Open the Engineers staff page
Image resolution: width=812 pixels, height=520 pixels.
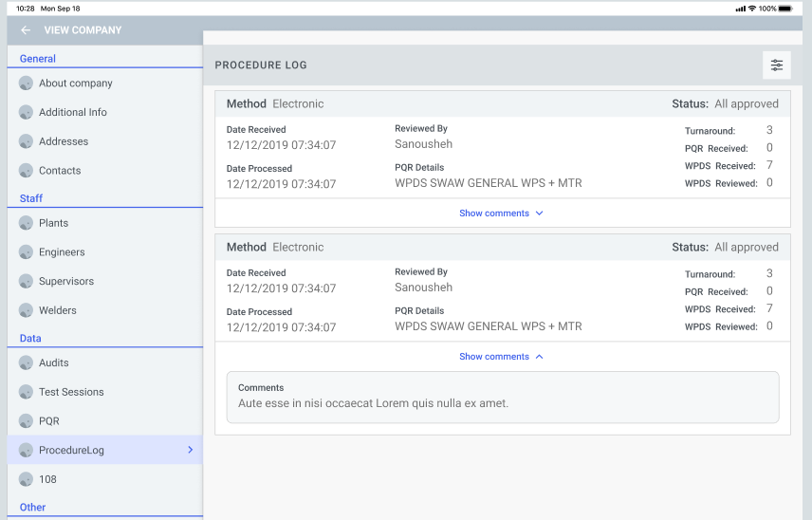point(62,252)
